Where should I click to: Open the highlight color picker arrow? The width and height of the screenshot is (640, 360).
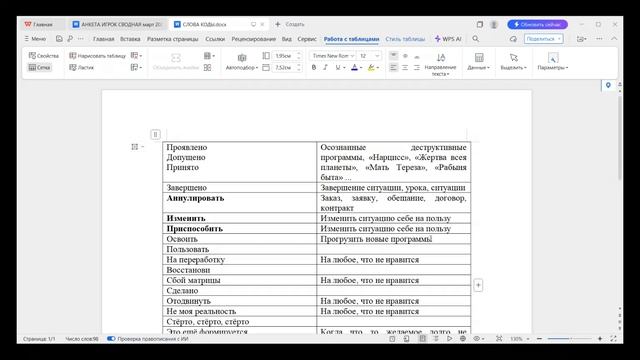point(378,68)
